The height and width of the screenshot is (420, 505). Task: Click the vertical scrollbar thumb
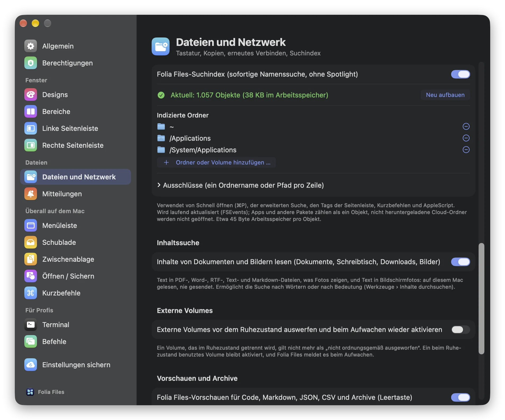point(481,298)
